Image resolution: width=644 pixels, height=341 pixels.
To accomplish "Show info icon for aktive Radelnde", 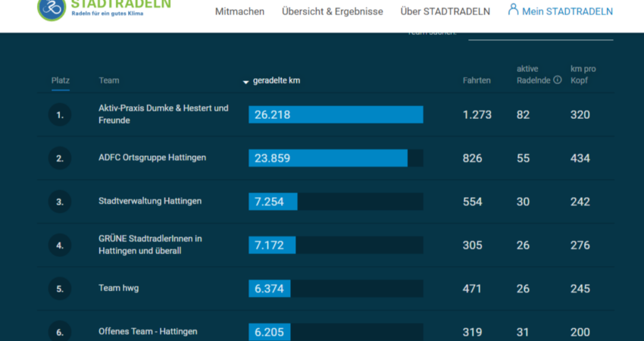I will coord(558,80).
